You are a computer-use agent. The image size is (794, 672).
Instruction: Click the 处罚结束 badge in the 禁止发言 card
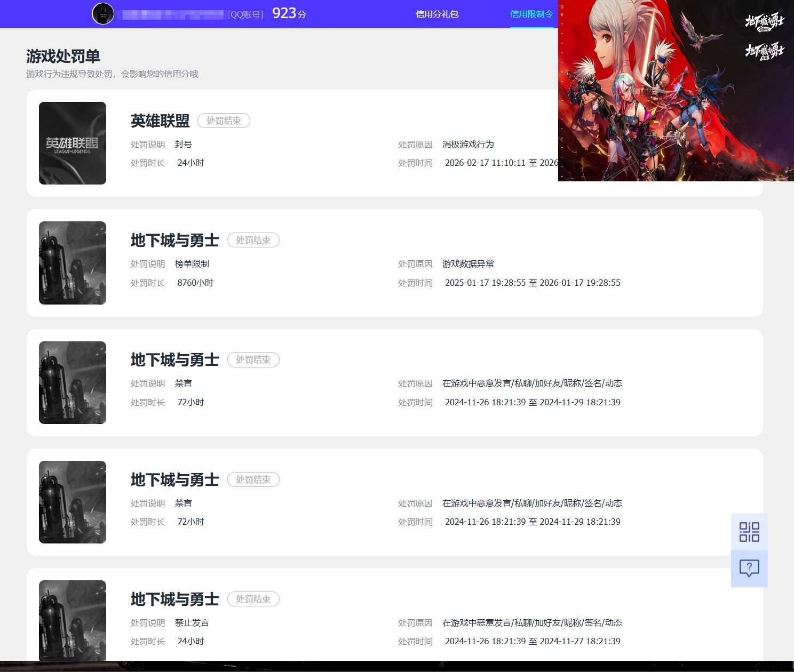tap(253, 599)
